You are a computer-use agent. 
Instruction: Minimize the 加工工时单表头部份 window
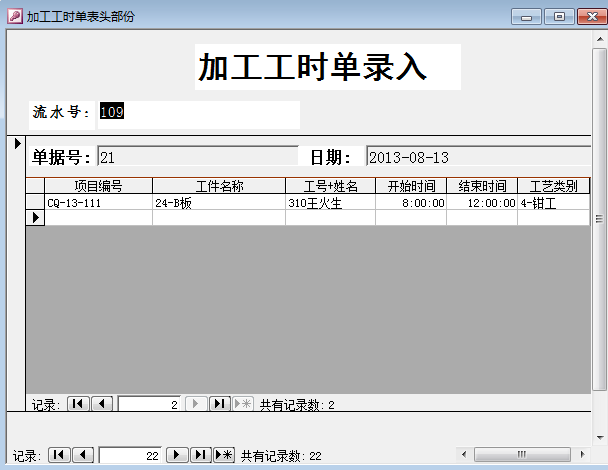(526, 17)
